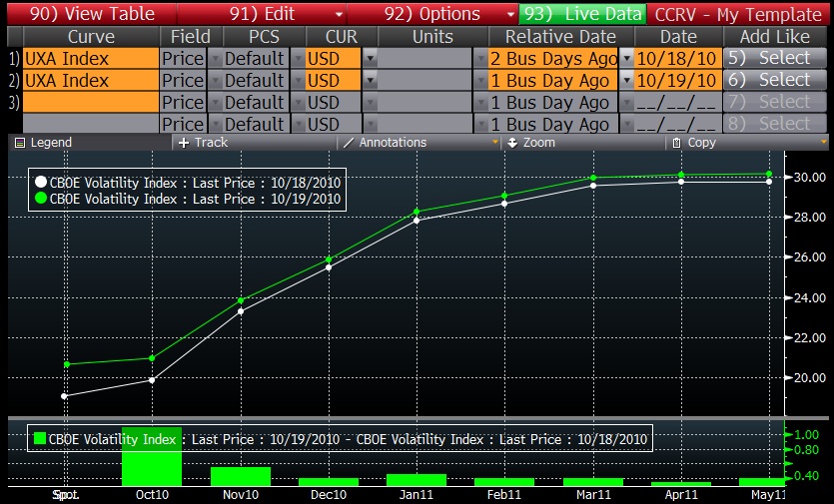Click the green legend marker for 10/19/2010

40,199
